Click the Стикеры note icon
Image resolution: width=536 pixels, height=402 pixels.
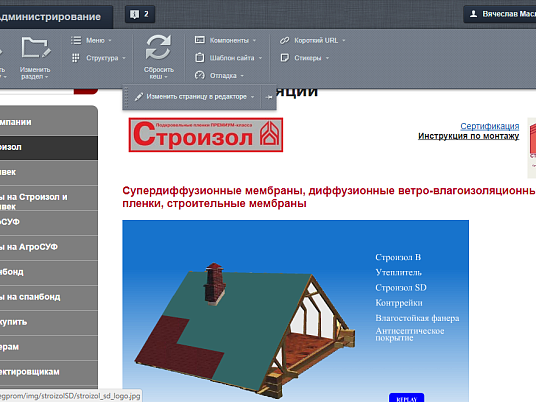pos(284,58)
